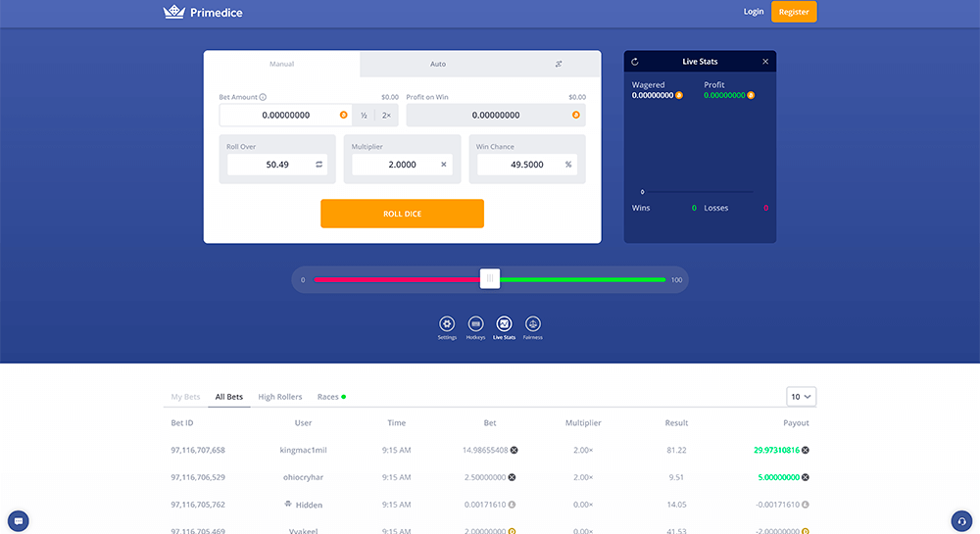Open the Settings gear icon
The height and width of the screenshot is (534, 980).
click(447, 323)
